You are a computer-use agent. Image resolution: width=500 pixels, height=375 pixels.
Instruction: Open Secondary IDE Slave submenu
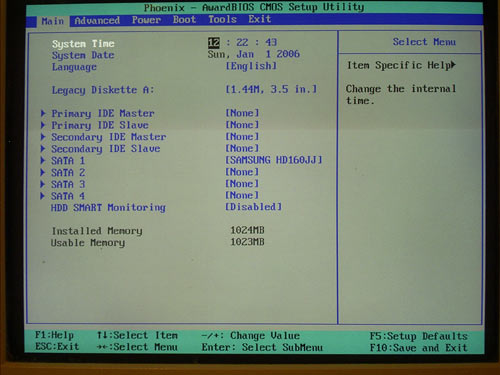coord(106,149)
